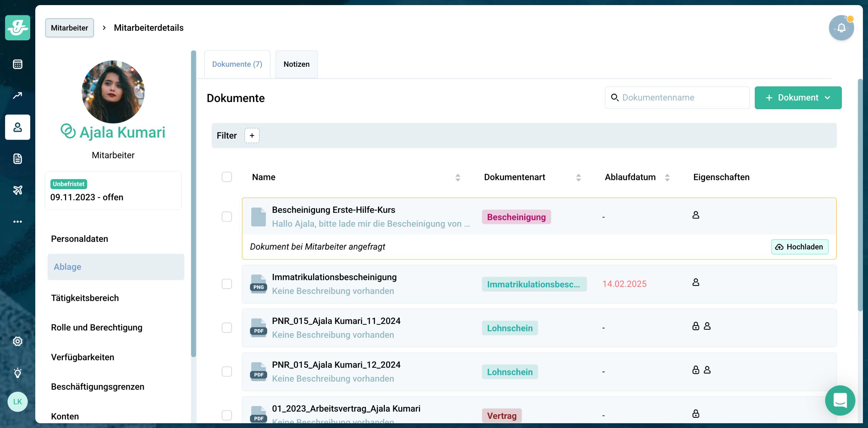Tick the select-all documents checkbox
The image size is (868, 428).
(x=227, y=177)
